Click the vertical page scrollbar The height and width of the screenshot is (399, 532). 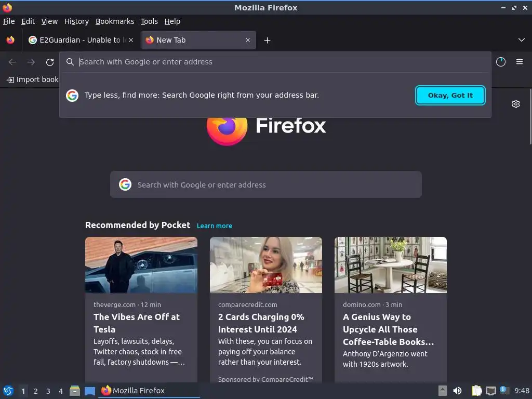(x=530, y=117)
